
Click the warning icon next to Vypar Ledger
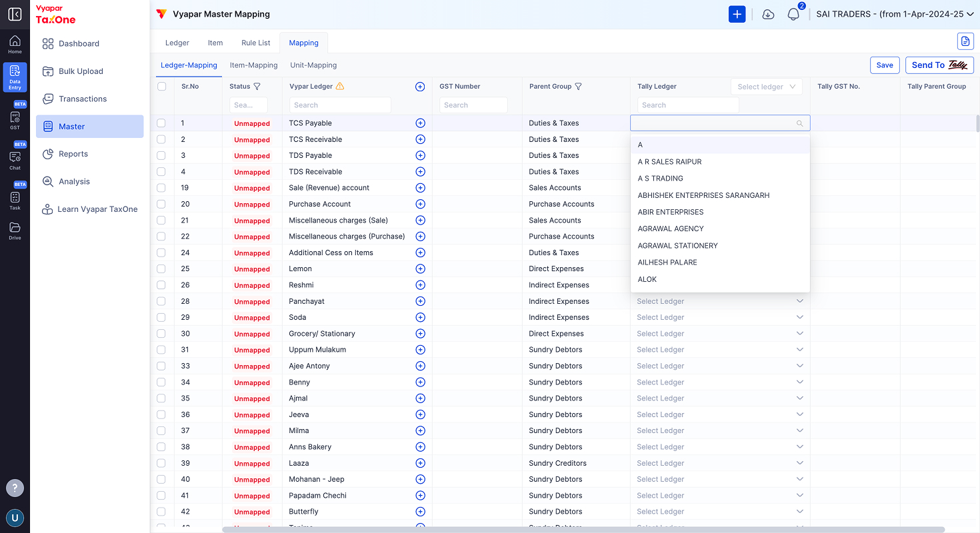pos(340,86)
